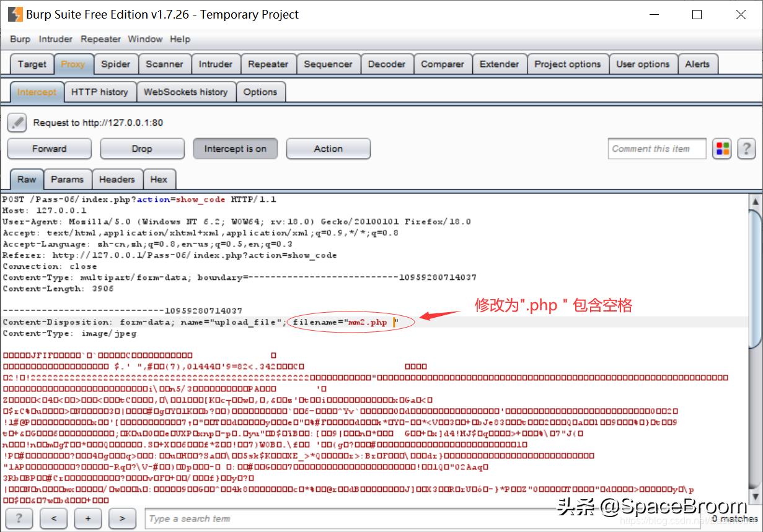Open the Intruder menu in menu bar

coord(56,39)
